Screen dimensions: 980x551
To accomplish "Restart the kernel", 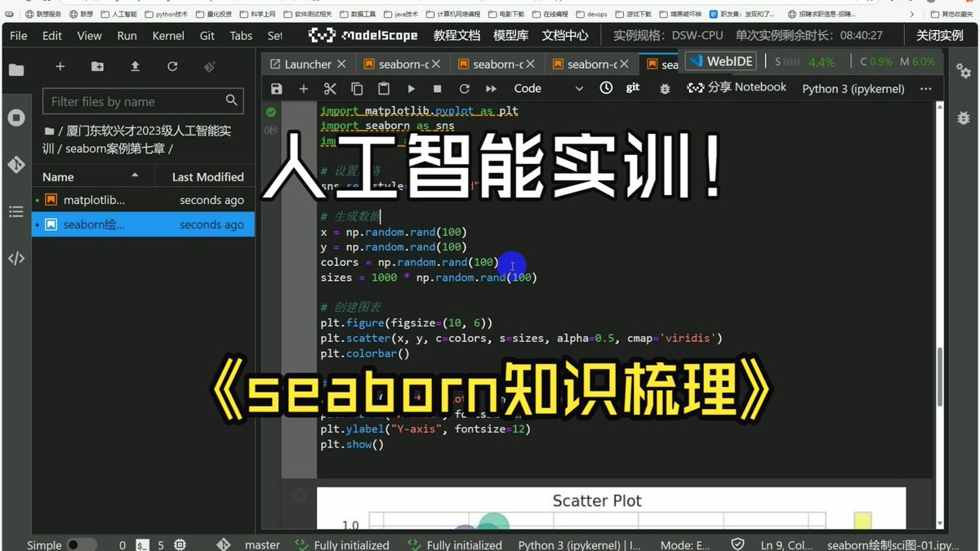I will pos(464,88).
